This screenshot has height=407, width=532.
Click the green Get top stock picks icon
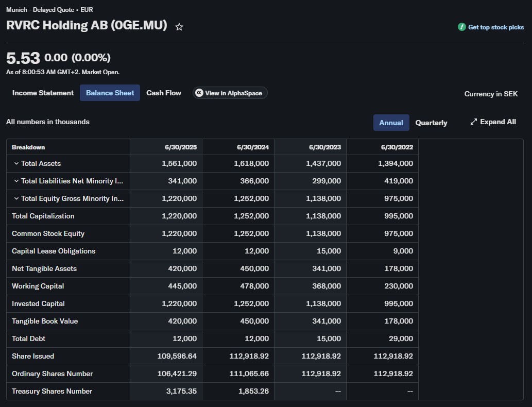coord(462,27)
